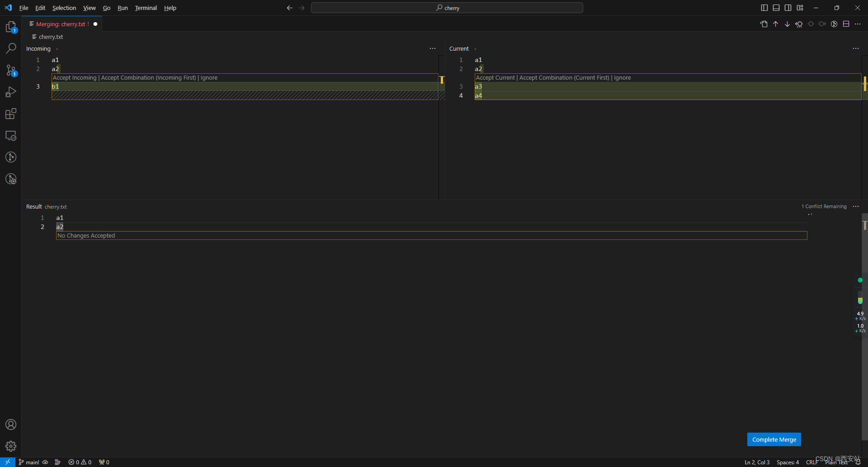
Task: Open the Selection menu
Action: click(64, 8)
